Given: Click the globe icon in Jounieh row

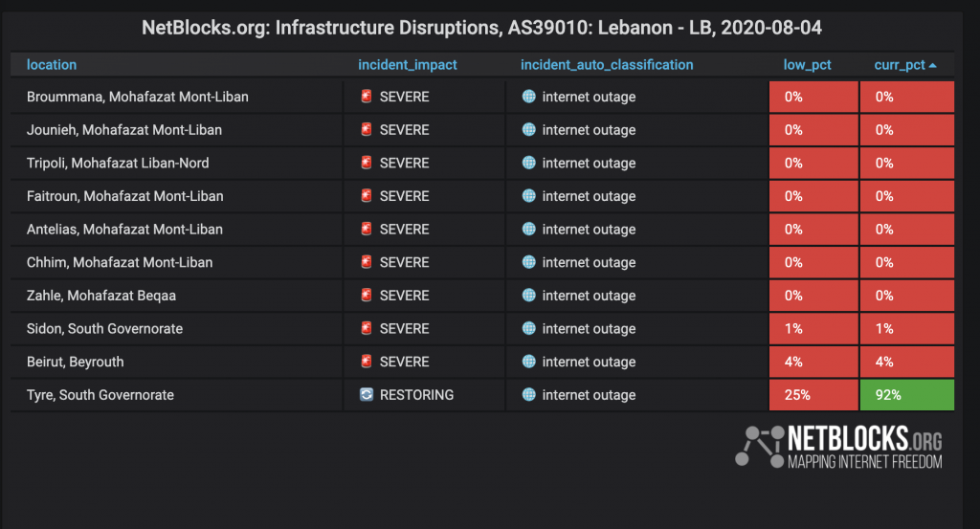Looking at the screenshot, I should pos(528,129).
